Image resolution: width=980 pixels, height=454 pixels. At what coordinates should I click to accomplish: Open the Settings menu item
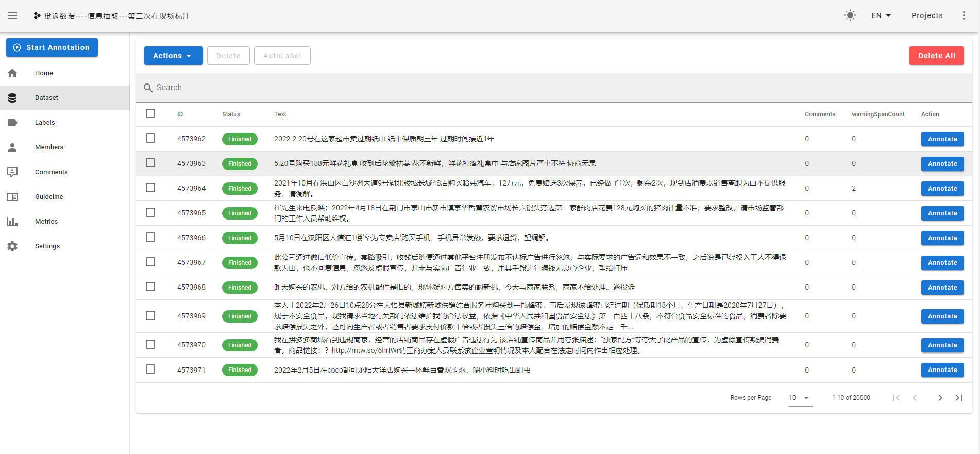64,246
